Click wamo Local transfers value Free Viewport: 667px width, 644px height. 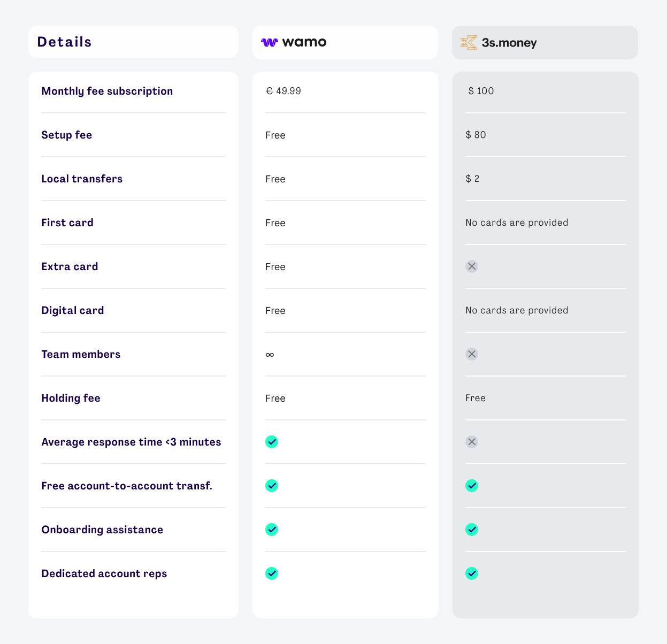[275, 179]
